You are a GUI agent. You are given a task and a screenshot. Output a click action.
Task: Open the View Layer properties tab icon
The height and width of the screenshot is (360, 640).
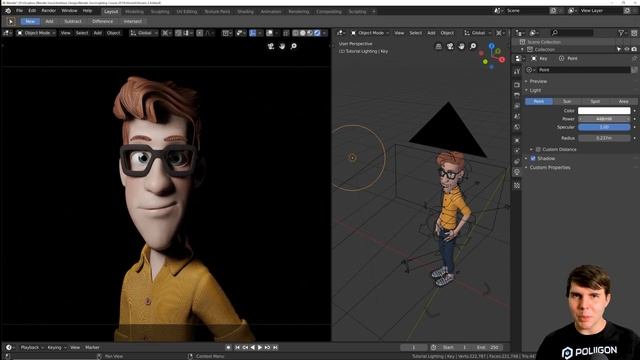pyautogui.click(x=517, y=106)
